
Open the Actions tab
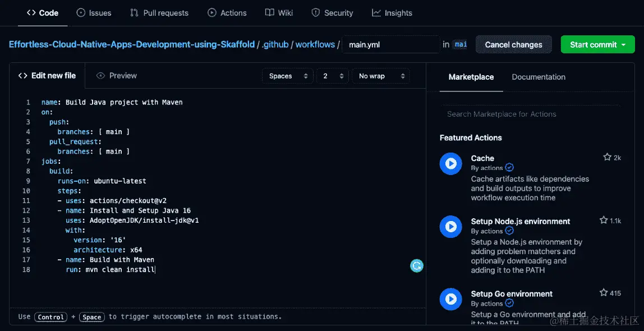coord(227,13)
